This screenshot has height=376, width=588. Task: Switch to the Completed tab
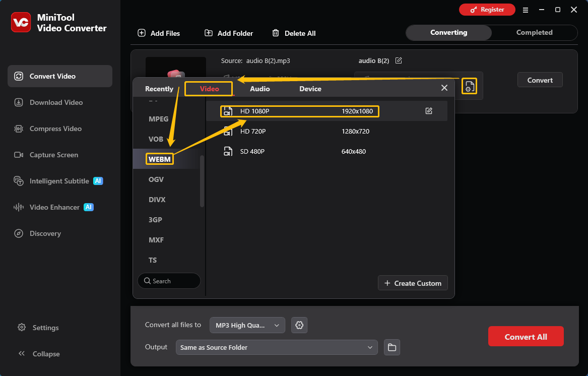point(534,33)
